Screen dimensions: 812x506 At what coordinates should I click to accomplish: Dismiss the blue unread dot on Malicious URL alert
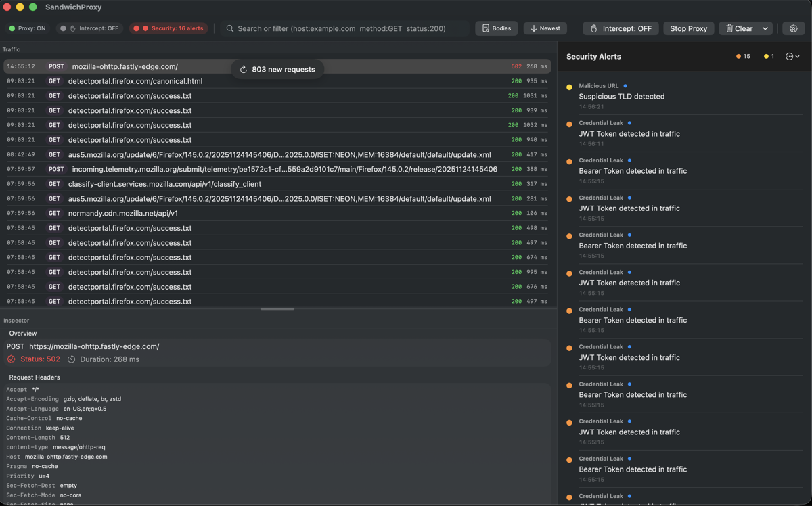tap(625, 86)
